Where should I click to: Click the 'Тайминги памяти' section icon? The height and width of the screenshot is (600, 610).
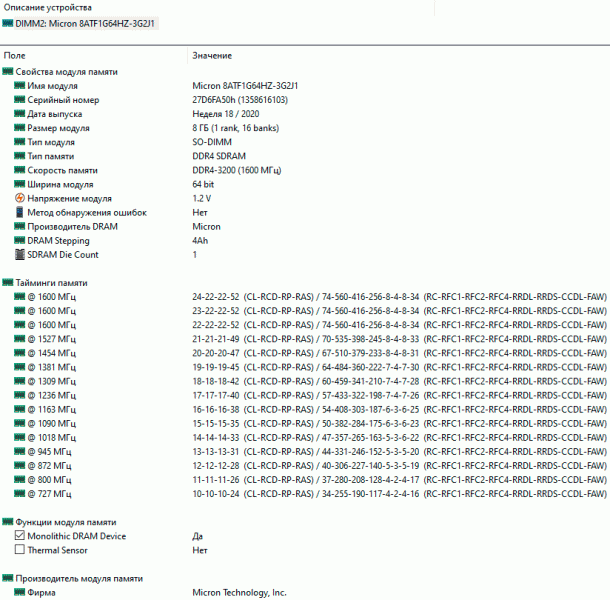[x=7, y=282]
